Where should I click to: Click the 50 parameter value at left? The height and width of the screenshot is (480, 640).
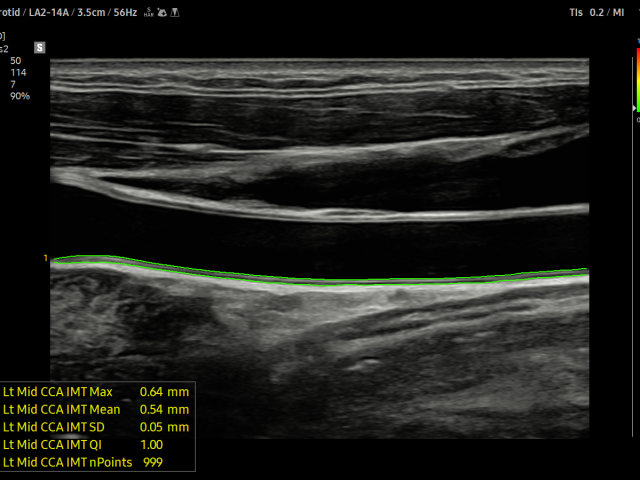[x=15, y=60]
